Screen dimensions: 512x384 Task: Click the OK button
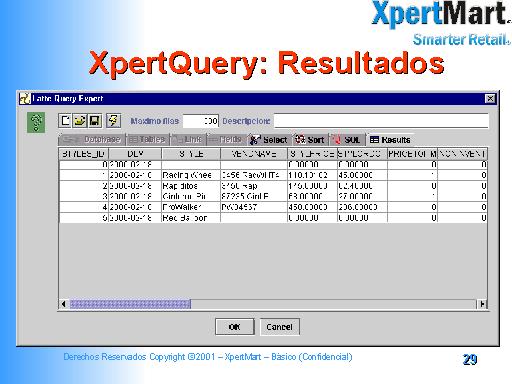[x=235, y=327]
